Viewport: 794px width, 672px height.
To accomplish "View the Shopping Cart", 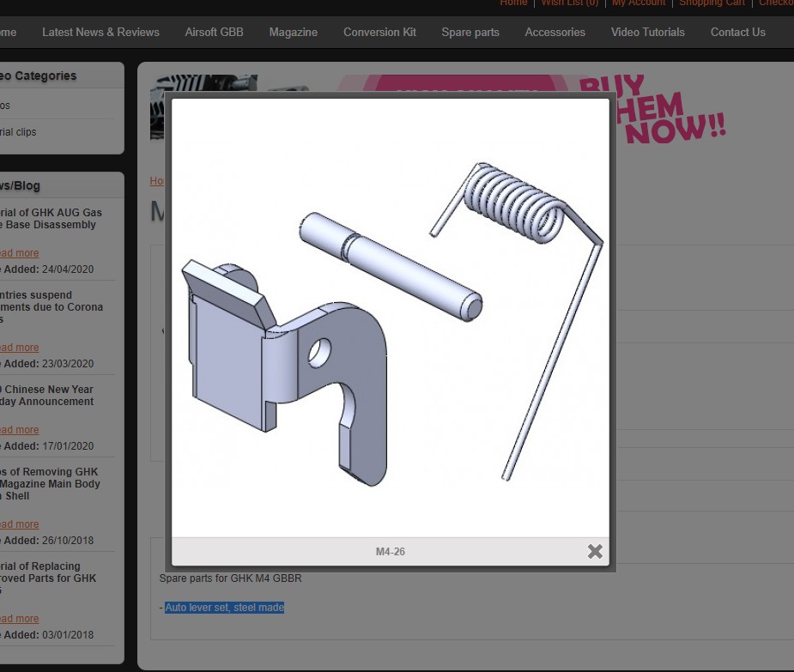I will point(712,3).
